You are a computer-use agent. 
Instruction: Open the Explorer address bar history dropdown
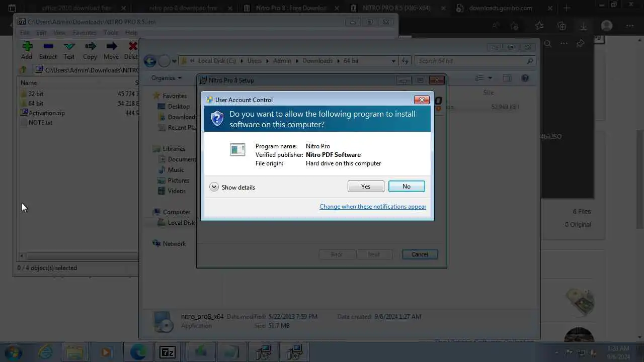[393, 61]
